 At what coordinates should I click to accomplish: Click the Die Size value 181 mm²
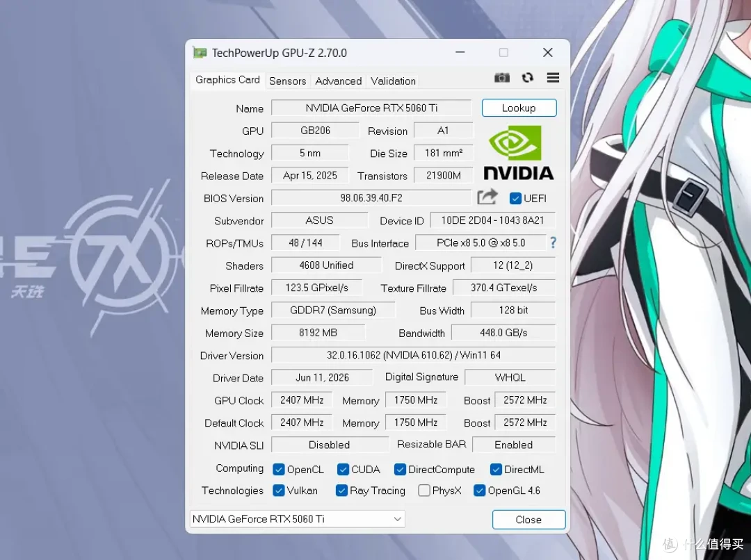click(x=443, y=153)
